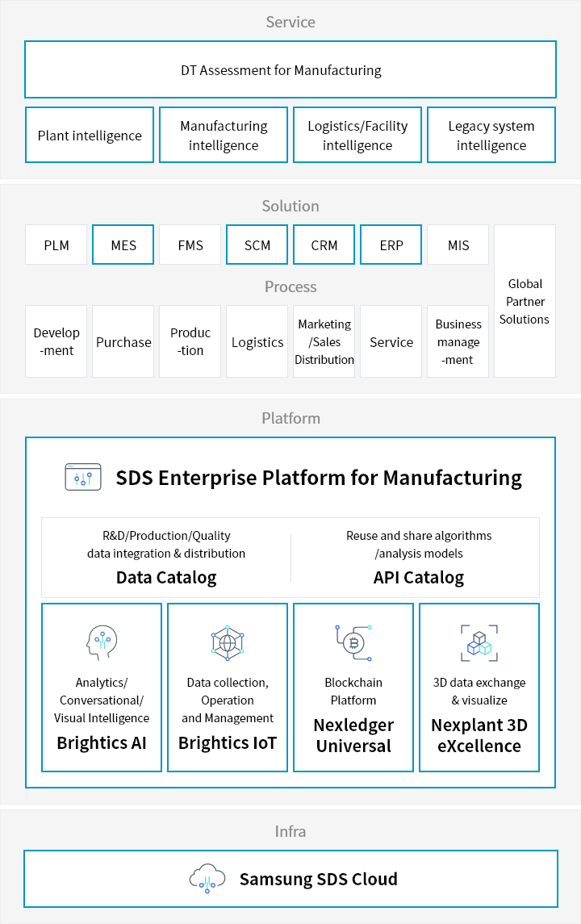Click the Data Catalog heading

pos(166,578)
